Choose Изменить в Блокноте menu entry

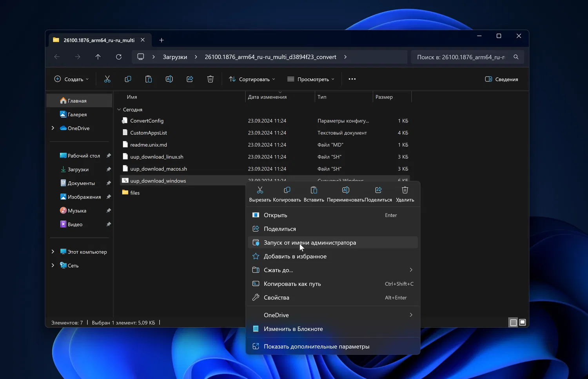[293, 329]
